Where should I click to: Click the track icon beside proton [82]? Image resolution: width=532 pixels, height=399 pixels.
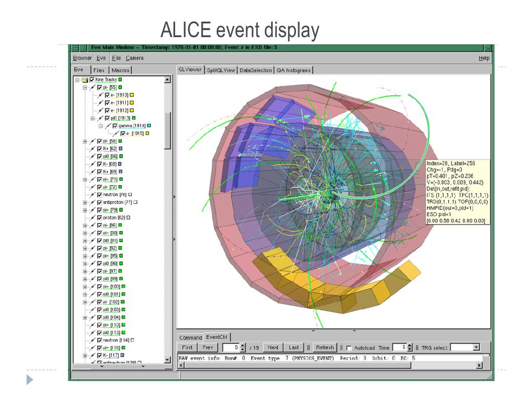tap(93, 218)
